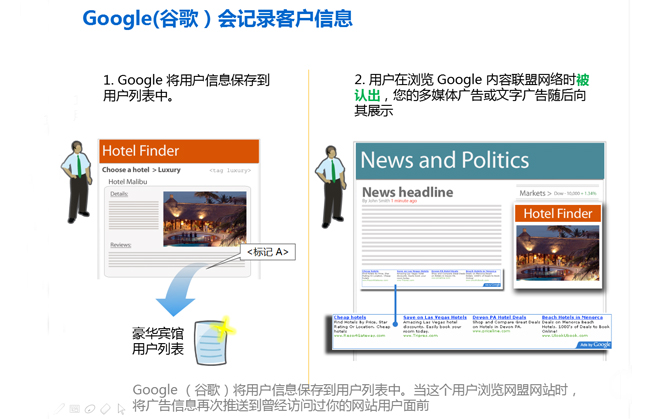Click the Hotel Finder ad in news page
Image resolution: width=670 pixels, height=419 pixels.
point(558,246)
